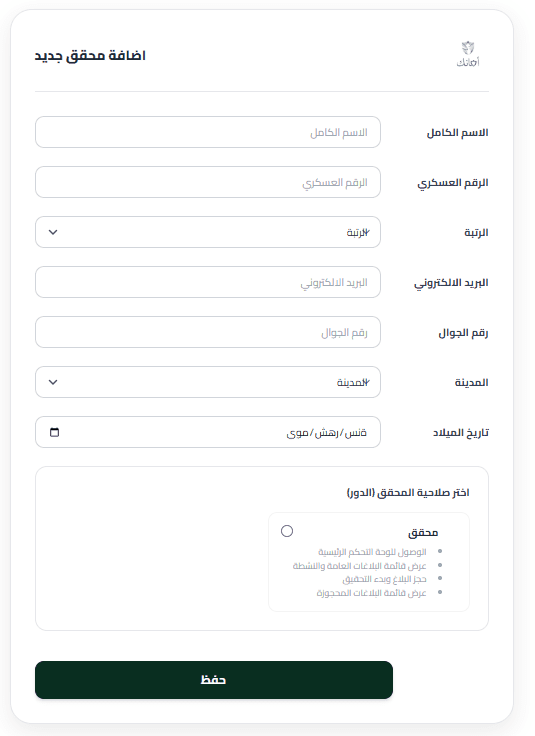The image size is (535, 736).
Task: Focus the الرقم العسكري input field
Action: point(208,182)
